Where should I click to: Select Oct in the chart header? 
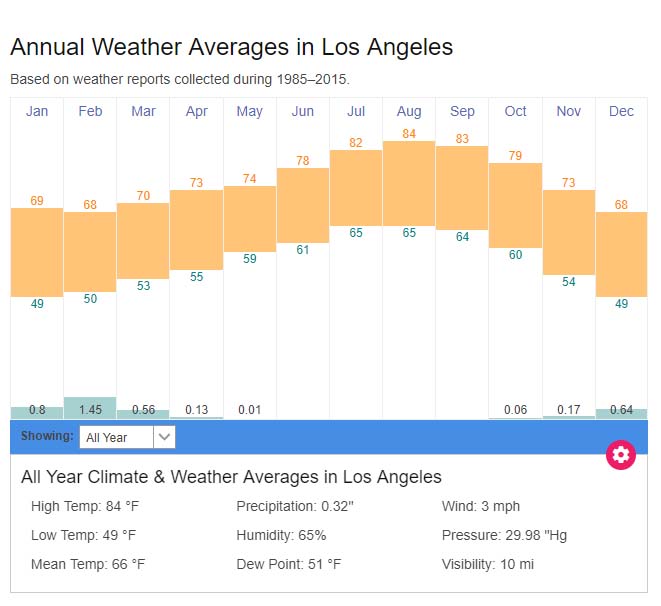515,111
